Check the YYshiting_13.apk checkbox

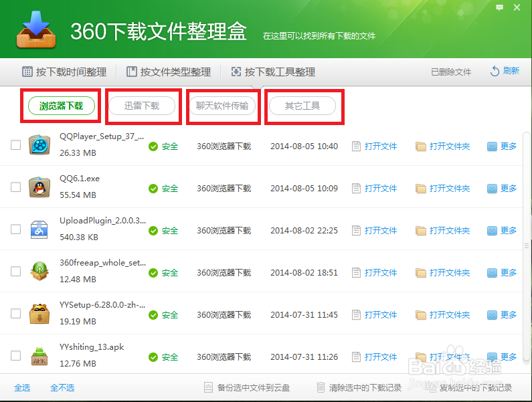[x=15, y=356]
